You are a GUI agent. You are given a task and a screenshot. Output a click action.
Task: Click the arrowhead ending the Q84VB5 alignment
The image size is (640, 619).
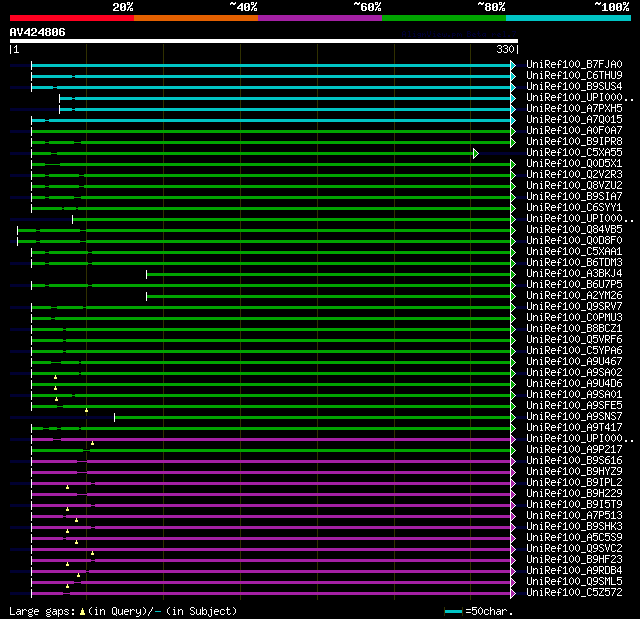[513, 231]
